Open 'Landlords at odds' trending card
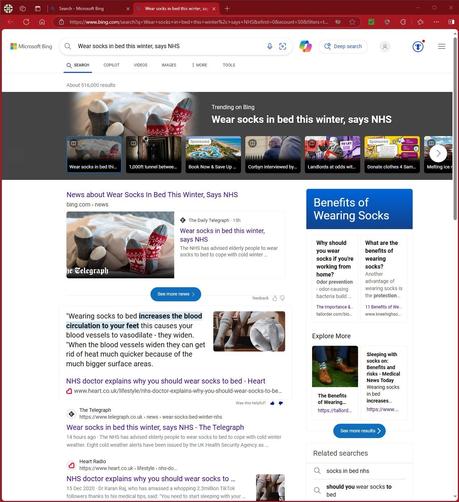The image size is (459, 502). tap(332, 154)
